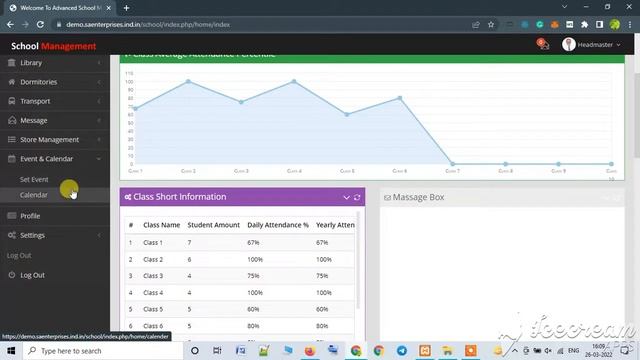
Task: Click the ENG language indicator in tray
Action: (573, 351)
